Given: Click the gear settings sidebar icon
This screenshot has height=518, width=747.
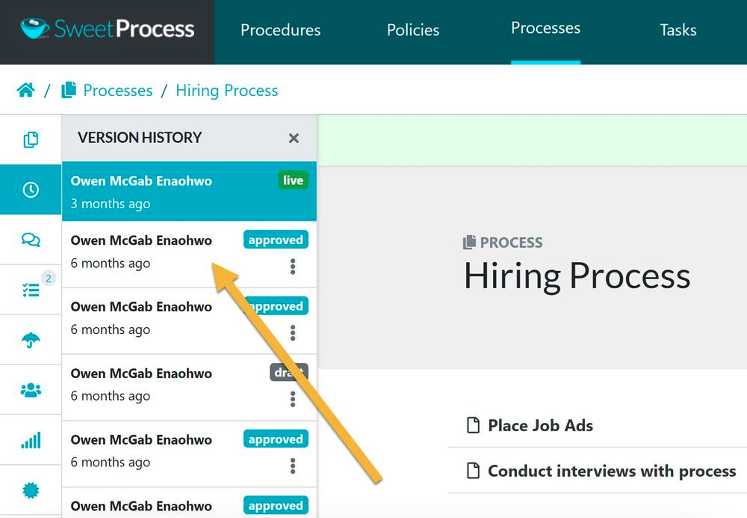Looking at the screenshot, I should (x=31, y=490).
